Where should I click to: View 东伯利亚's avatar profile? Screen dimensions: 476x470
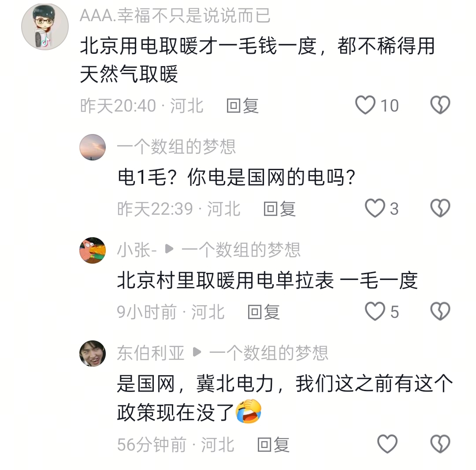(93, 354)
